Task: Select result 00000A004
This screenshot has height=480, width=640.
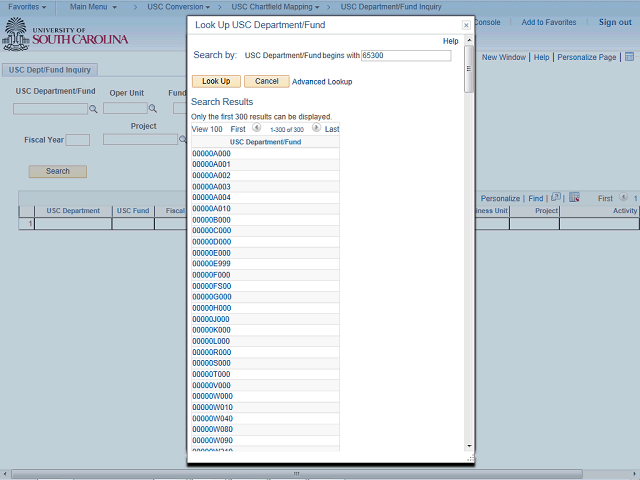Action: [x=211, y=198]
